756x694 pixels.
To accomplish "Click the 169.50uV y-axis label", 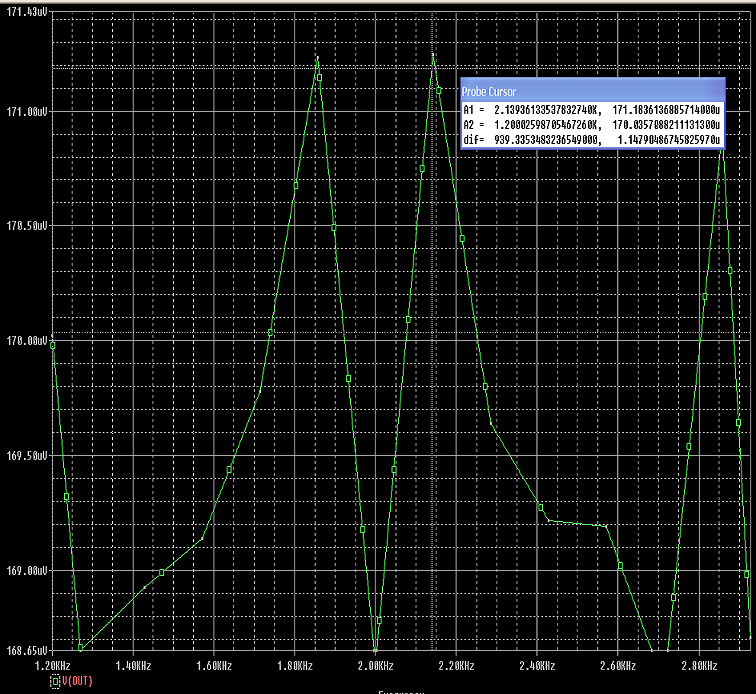I will [x=27, y=455].
